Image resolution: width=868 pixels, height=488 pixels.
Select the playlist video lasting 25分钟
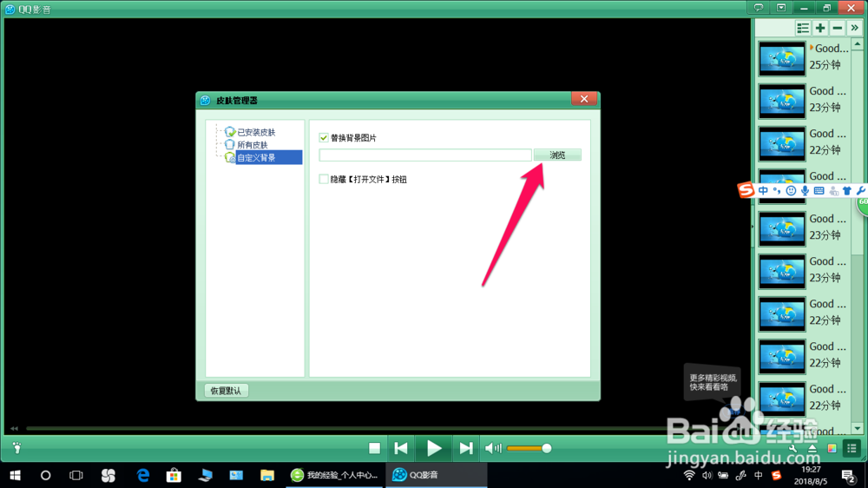[x=803, y=57]
